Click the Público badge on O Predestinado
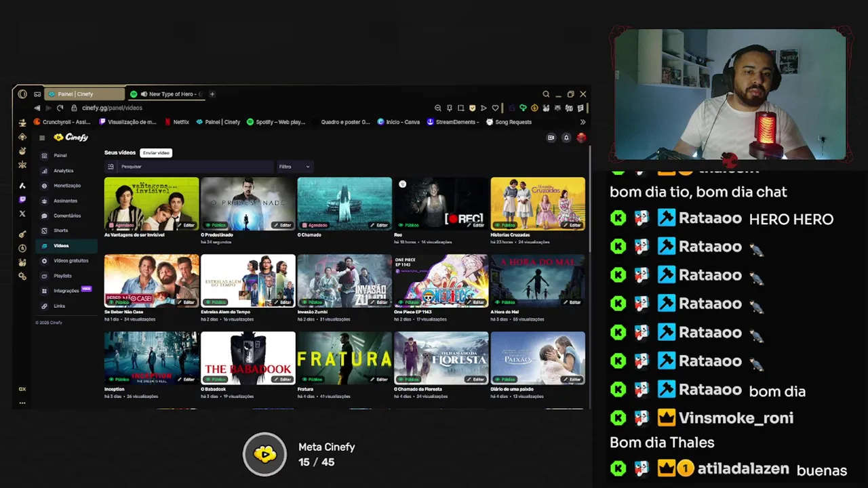Viewport: 868px width, 488px height. [216, 225]
